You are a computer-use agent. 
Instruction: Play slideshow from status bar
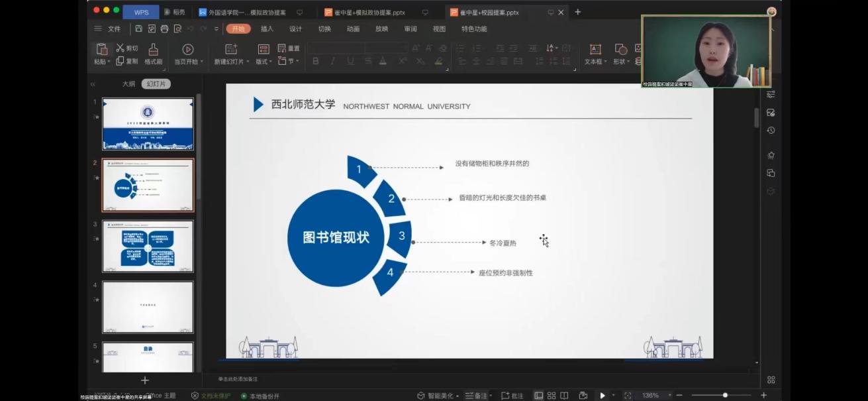click(x=602, y=396)
